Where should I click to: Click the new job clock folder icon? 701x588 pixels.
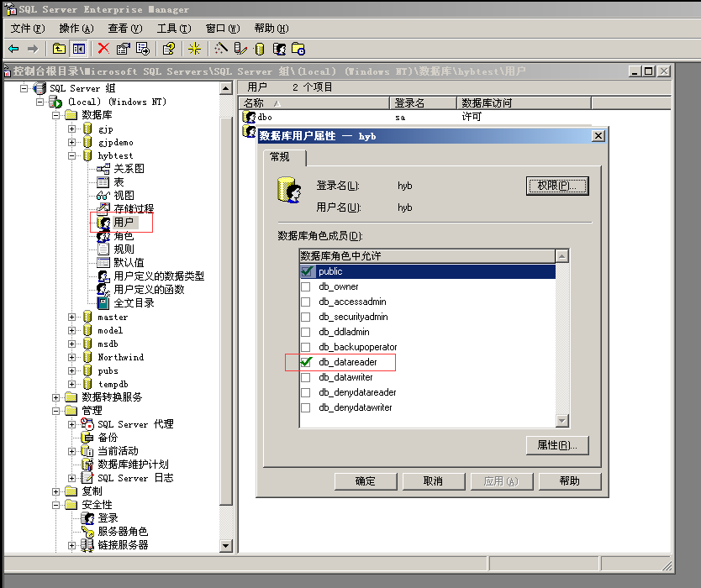[298, 49]
